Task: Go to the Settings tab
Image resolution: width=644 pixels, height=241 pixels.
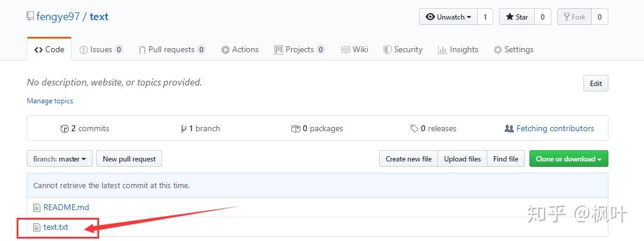Action: pos(513,50)
